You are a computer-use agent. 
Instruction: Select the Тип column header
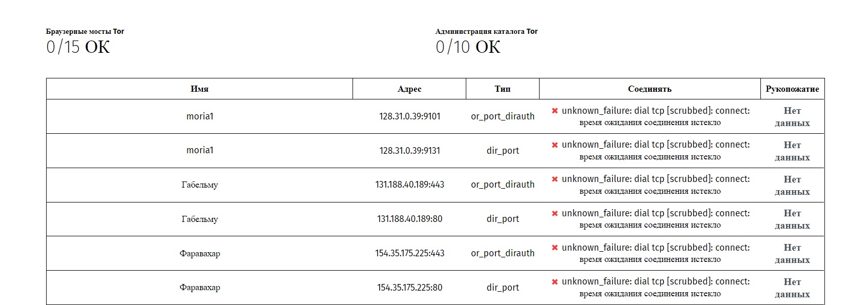pyautogui.click(x=502, y=89)
